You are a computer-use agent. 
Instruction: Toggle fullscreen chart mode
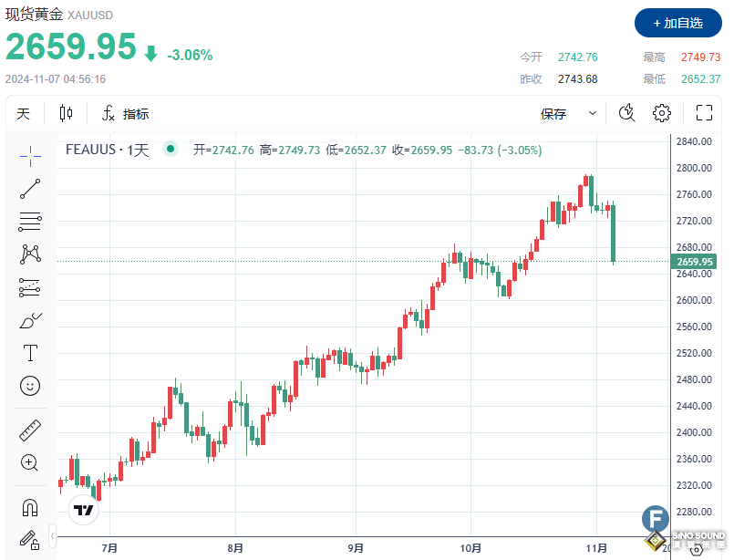[704, 113]
